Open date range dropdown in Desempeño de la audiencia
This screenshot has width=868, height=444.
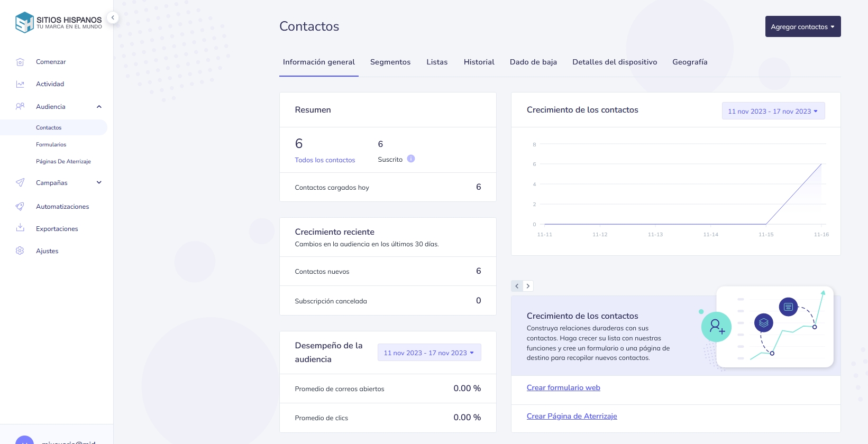click(x=429, y=353)
